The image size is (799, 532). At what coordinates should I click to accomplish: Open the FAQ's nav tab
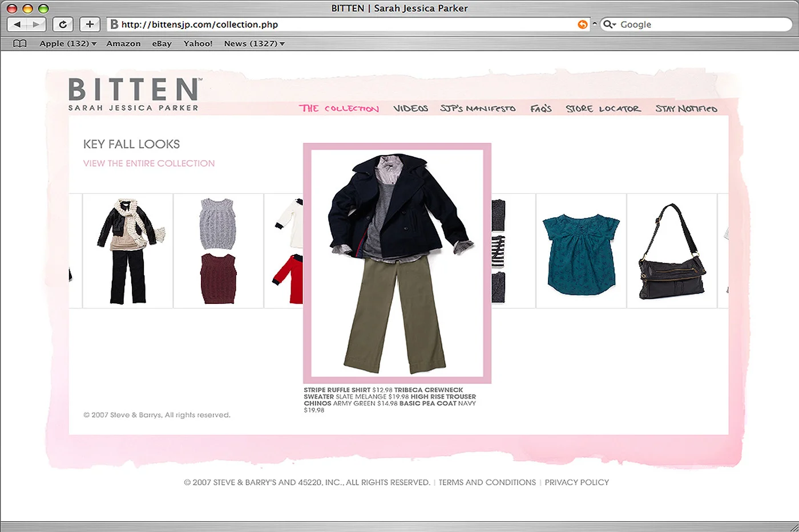540,108
